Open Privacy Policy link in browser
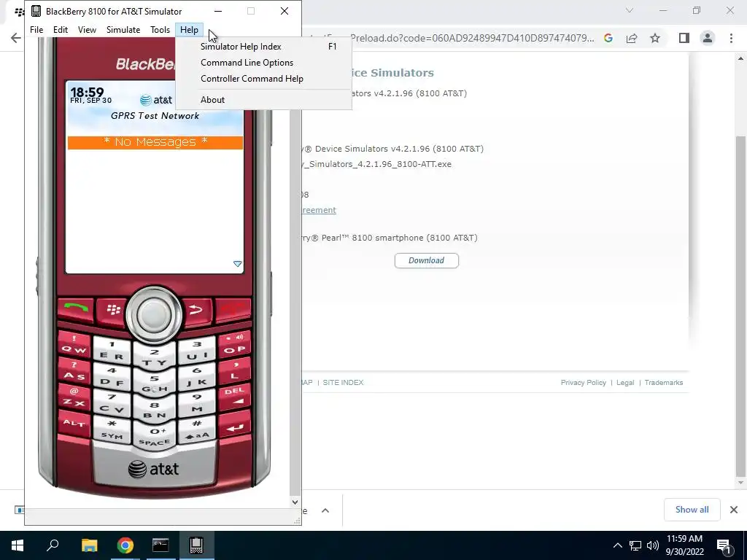747x560 pixels. point(583,382)
